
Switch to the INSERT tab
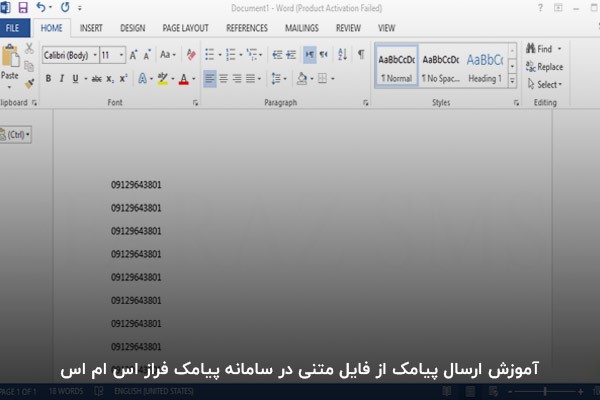[x=91, y=28]
